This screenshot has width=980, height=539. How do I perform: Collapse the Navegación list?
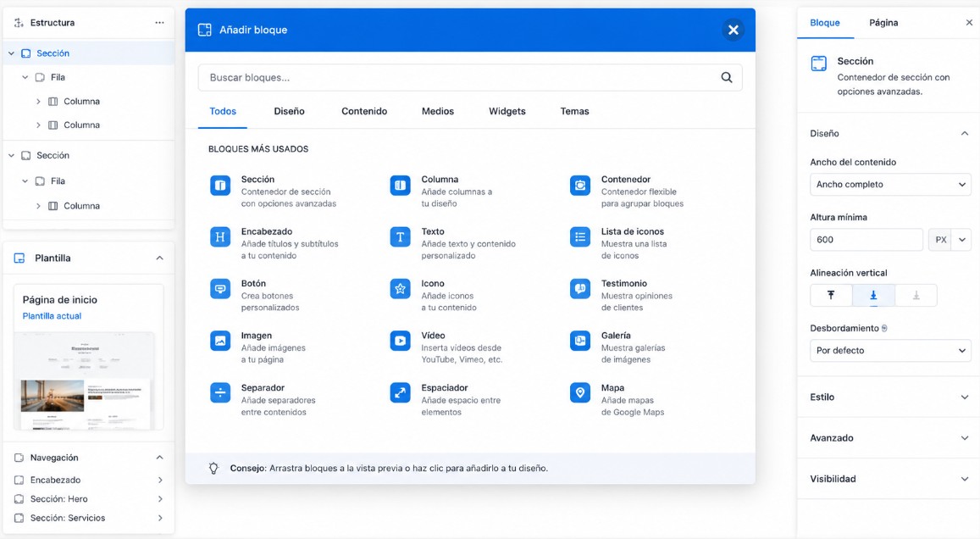click(x=159, y=458)
